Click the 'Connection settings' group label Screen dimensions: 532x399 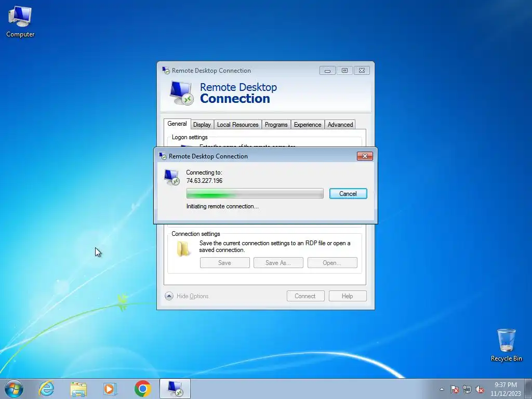(x=195, y=234)
